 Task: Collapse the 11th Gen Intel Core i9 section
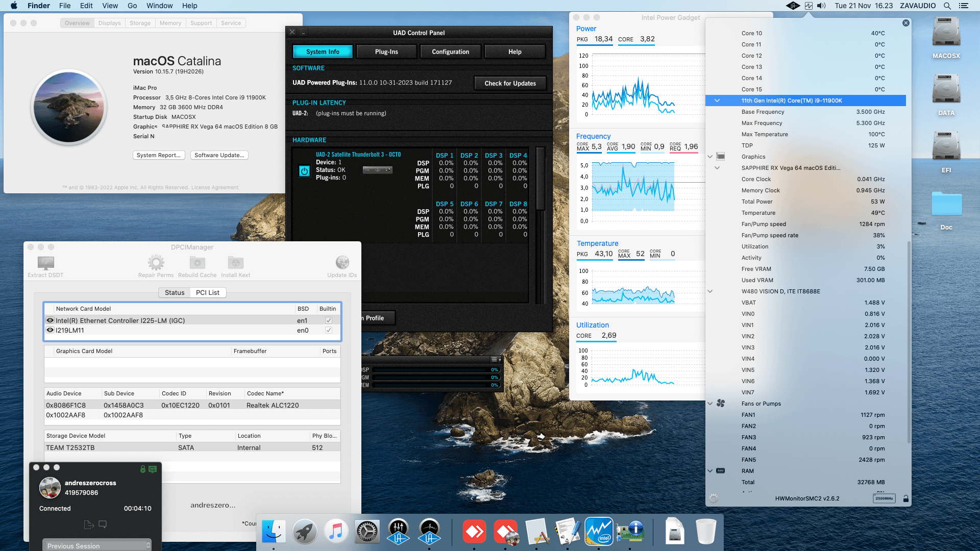(x=717, y=101)
